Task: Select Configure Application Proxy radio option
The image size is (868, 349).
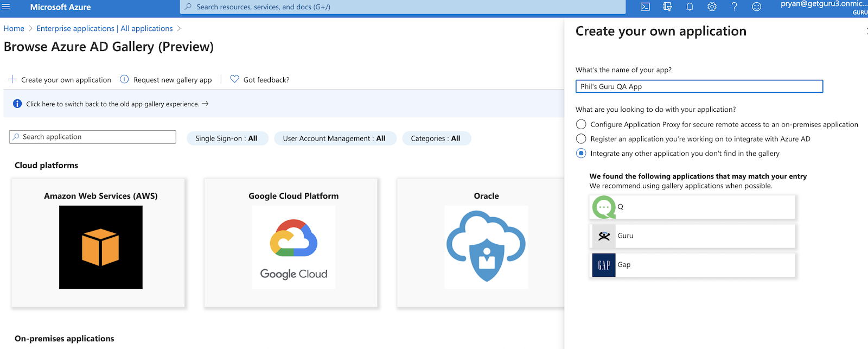Action: pyautogui.click(x=581, y=124)
